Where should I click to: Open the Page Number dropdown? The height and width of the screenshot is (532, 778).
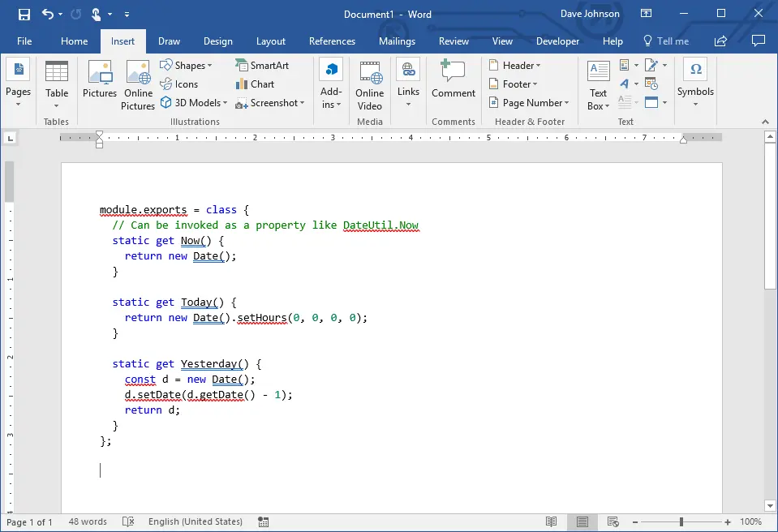click(x=529, y=103)
